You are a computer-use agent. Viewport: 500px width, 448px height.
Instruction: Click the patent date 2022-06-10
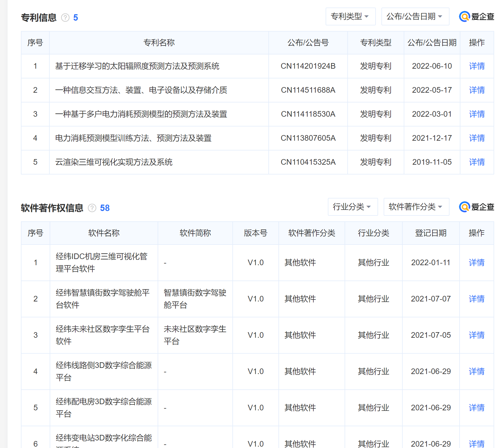(432, 66)
